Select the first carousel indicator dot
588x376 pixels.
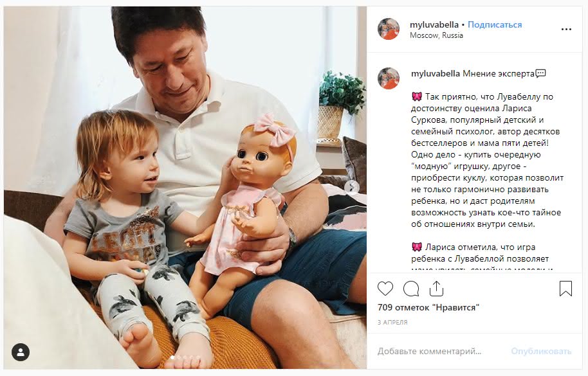pos(172,357)
